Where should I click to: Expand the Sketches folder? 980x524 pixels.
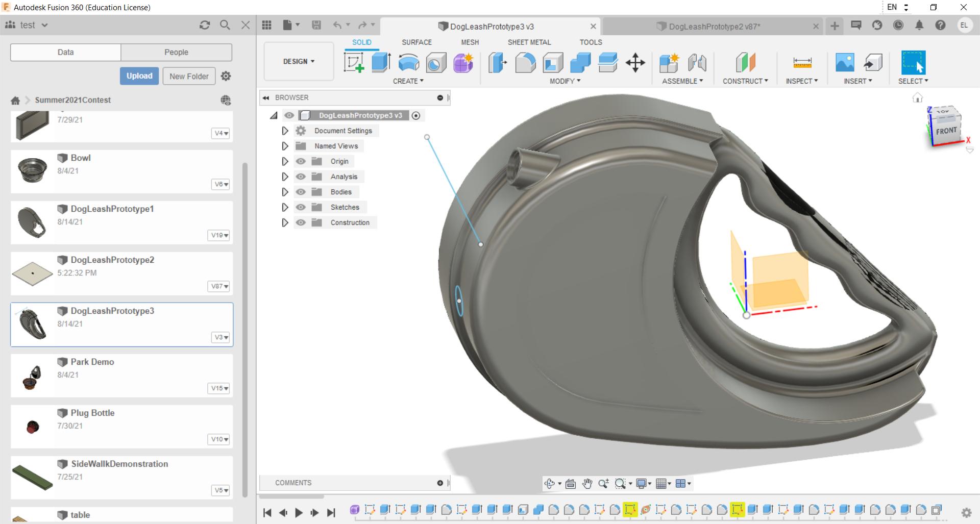pos(285,207)
